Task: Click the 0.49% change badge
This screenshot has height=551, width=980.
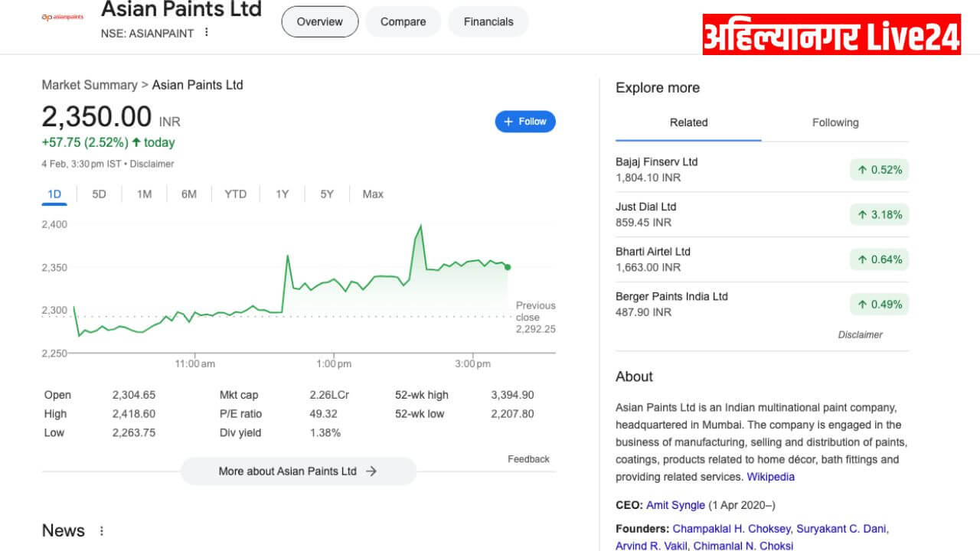Action: click(x=879, y=305)
